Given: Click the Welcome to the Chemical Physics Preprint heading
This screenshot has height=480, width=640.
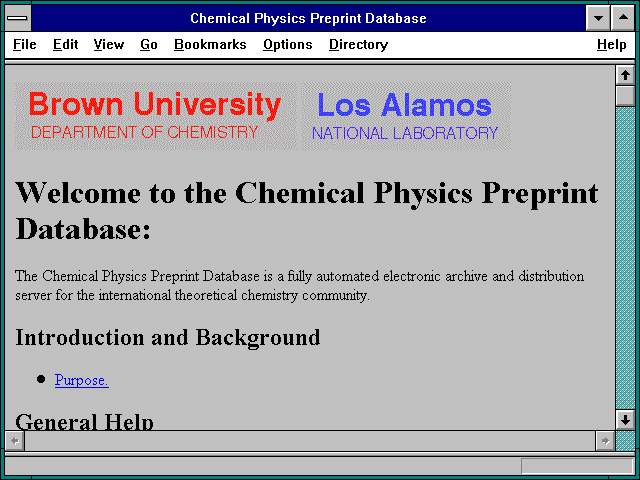Looking at the screenshot, I should pyautogui.click(x=307, y=211).
